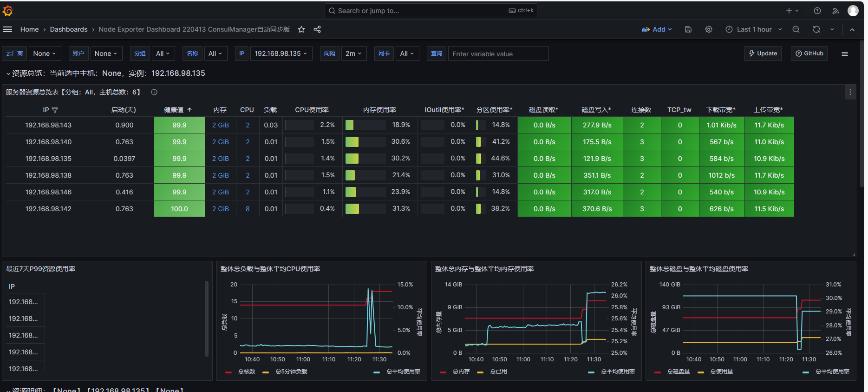Sort the table by 磁盘写入* column
This screenshot has width=868, height=392.
coord(596,110)
